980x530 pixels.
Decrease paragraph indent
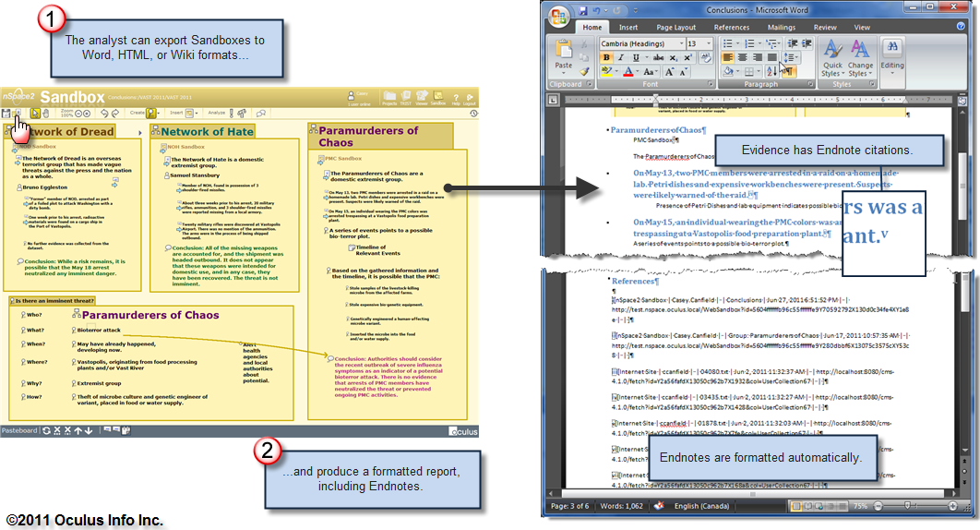point(793,43)
